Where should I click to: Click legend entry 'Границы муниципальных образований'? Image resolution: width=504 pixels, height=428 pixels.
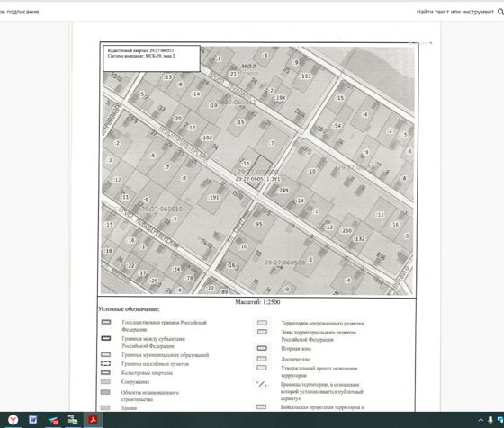coord(166,355)
